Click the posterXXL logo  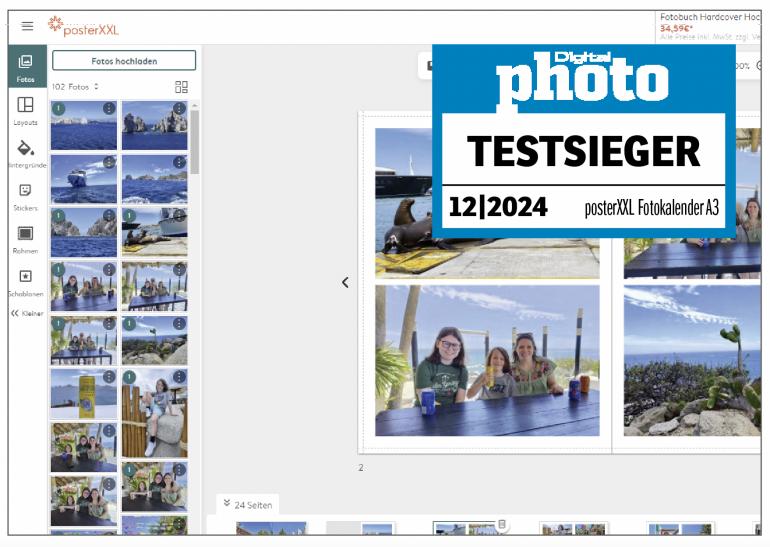pos(83,27)
